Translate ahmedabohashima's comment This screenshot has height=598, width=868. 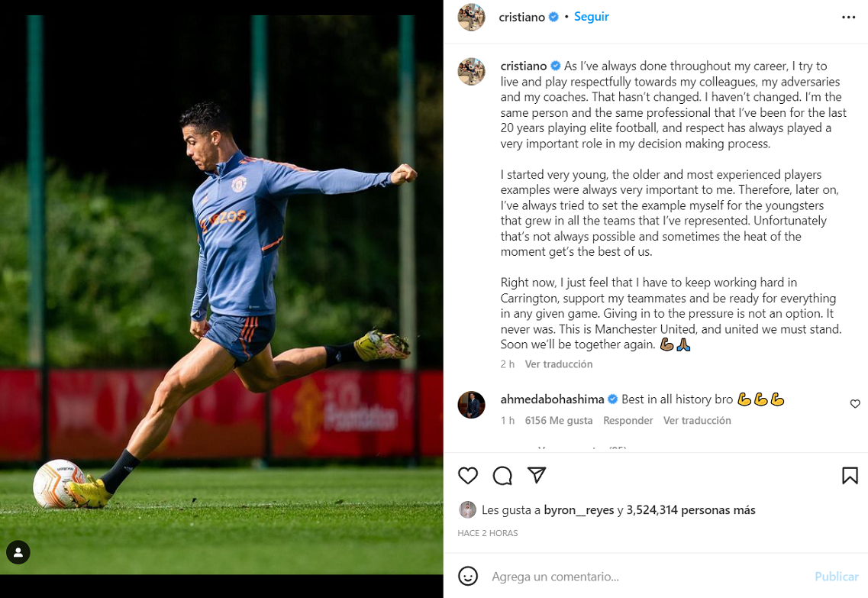697,420
